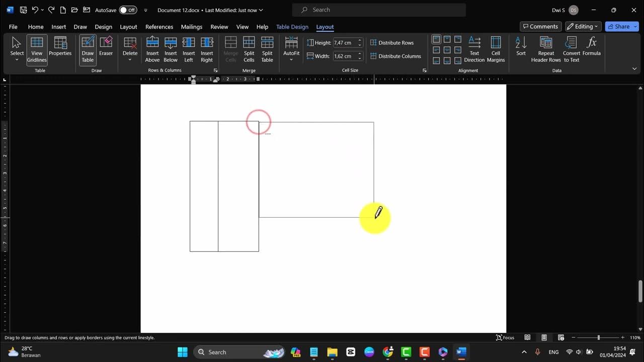The image size is (644, 362).
Task: Insert a row above
Action: (x=152, y=49)
